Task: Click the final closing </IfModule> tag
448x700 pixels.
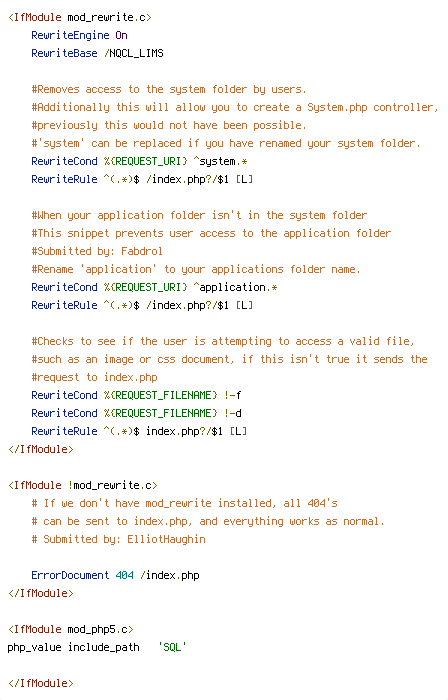Action: click(41, 683)
